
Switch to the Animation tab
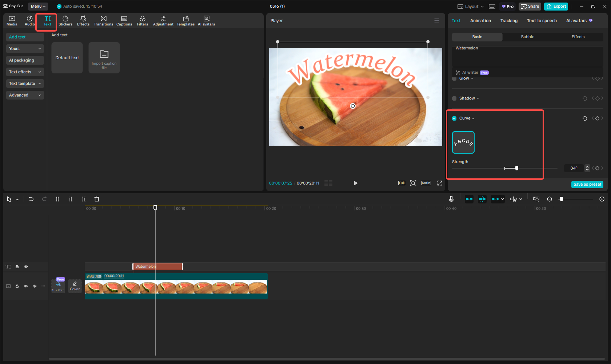coord(480,21)
